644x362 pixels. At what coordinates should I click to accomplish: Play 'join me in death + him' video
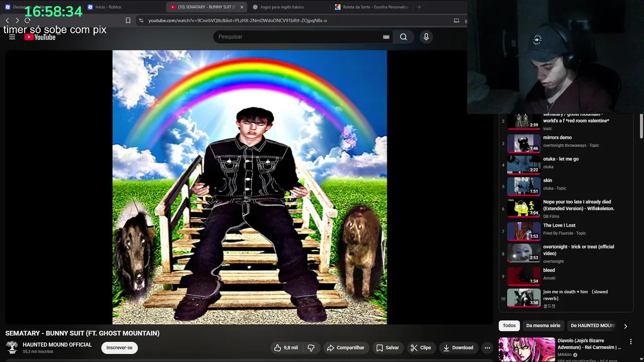click(x=566, y=298)
